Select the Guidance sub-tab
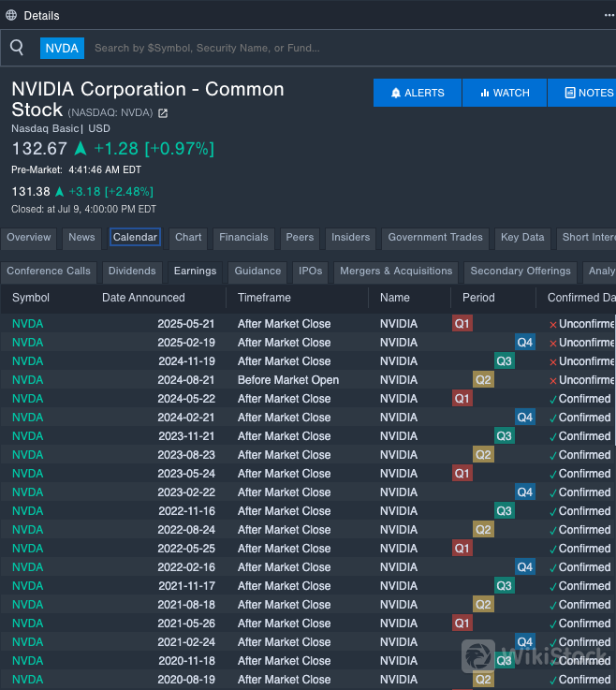616x690 pixels. coord(257,272)
